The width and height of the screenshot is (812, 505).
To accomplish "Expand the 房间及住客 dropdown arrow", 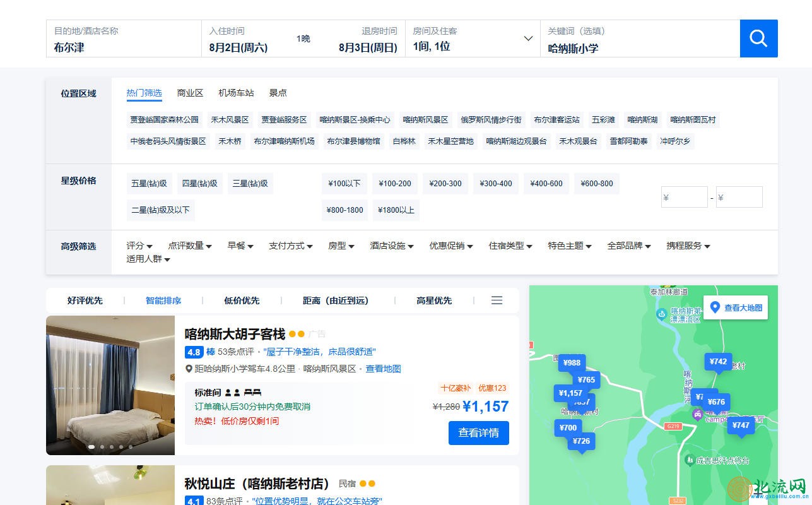I will coord(528,39).
